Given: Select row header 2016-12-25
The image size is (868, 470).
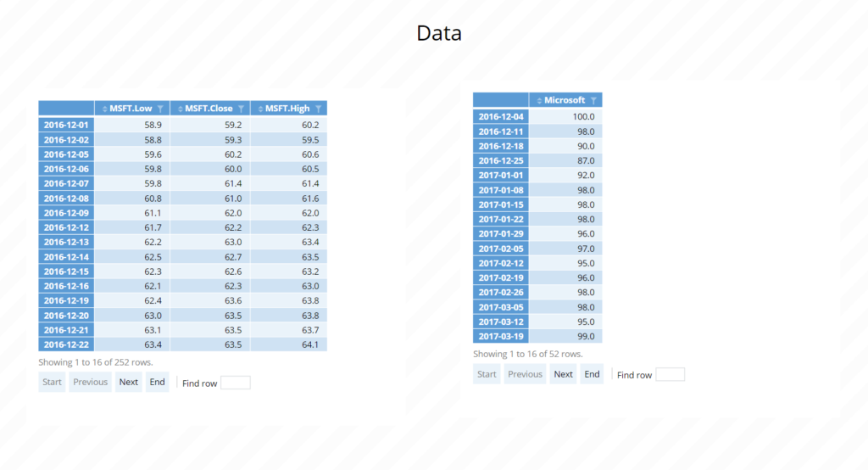Looking at the screenshot, I should pyautogui.click(x=500, y=160).
